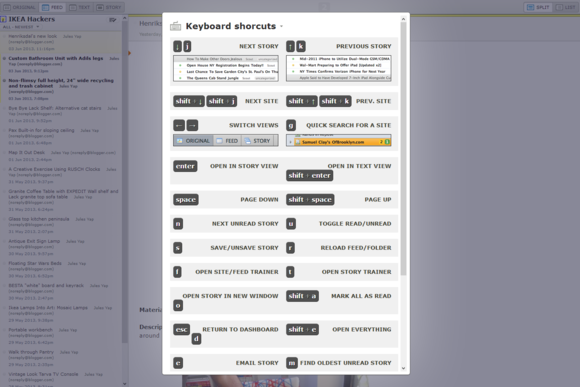Click the 's' save story key icon
Screen dimensions: 580x387
178,248
